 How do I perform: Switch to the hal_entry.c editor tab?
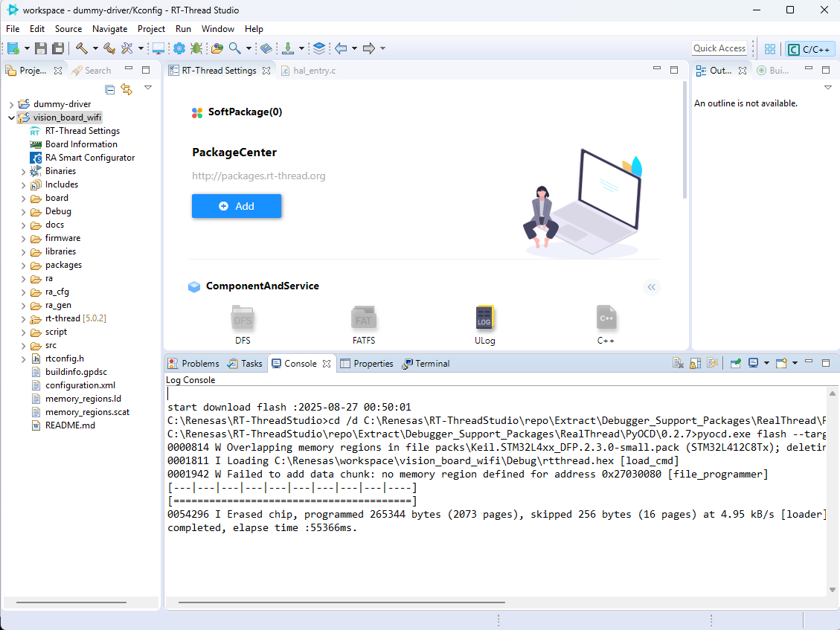pyautogui.click(x=314, y=71)
